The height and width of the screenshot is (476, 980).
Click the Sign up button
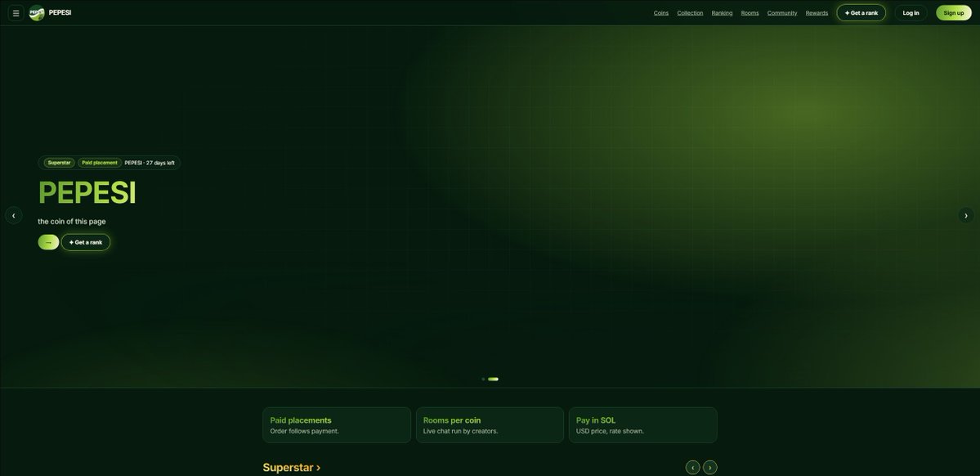coord(953,12)
